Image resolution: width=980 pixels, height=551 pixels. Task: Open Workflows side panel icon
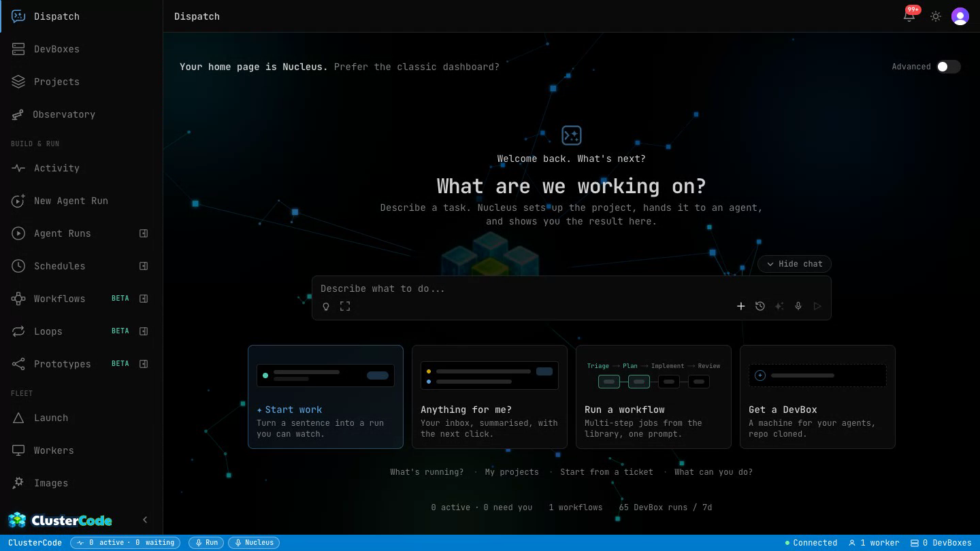(144, 299)
